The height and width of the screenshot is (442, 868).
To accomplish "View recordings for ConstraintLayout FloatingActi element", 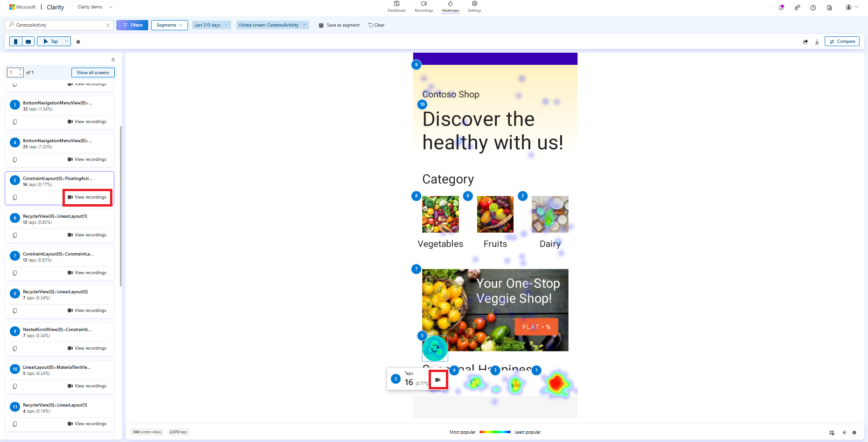I will coord(87,197).
